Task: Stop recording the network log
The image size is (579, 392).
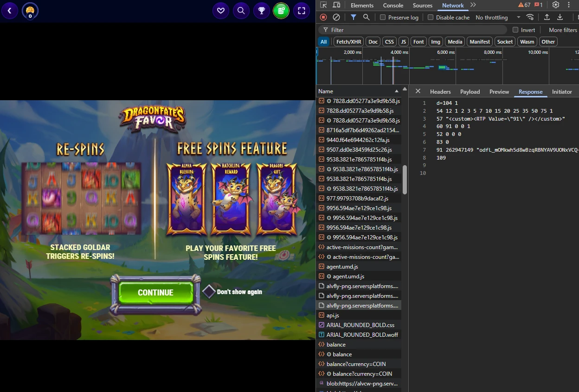Action: point(323,17)
